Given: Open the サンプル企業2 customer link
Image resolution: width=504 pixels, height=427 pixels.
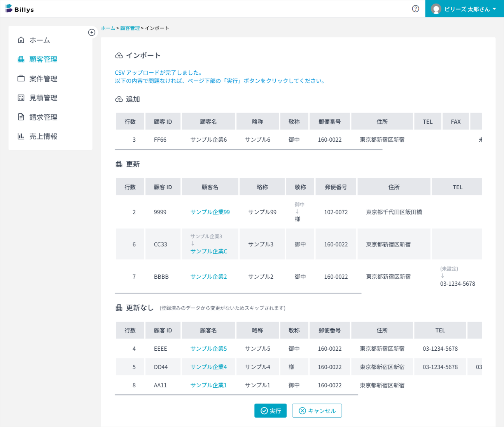Looking at the screenshot, I should [x=208, y=277].
